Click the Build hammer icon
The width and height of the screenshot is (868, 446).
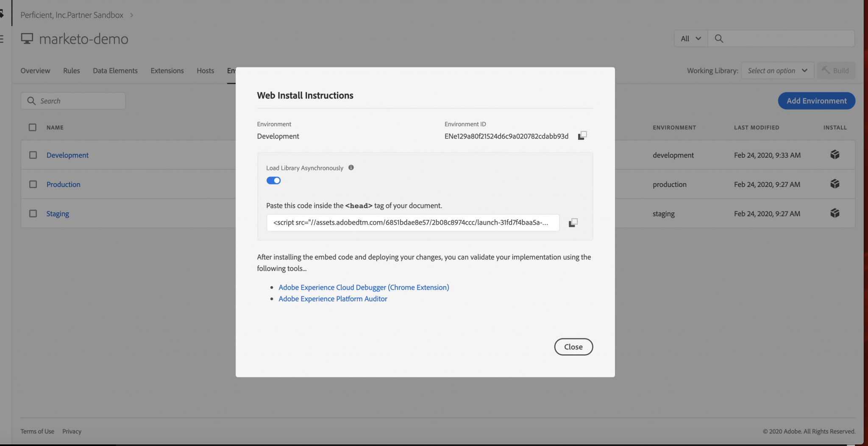click(x=826, y=70)
